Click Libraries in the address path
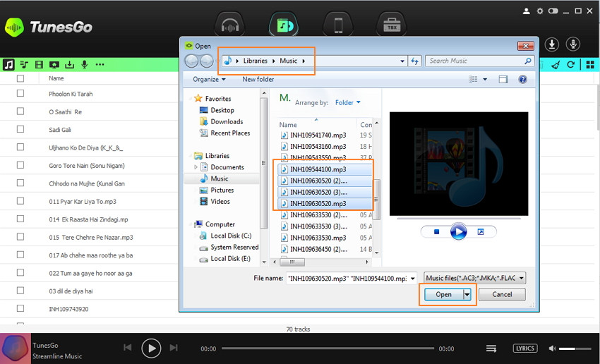Viewport: 600px width, 364px height. coord(256,61)
